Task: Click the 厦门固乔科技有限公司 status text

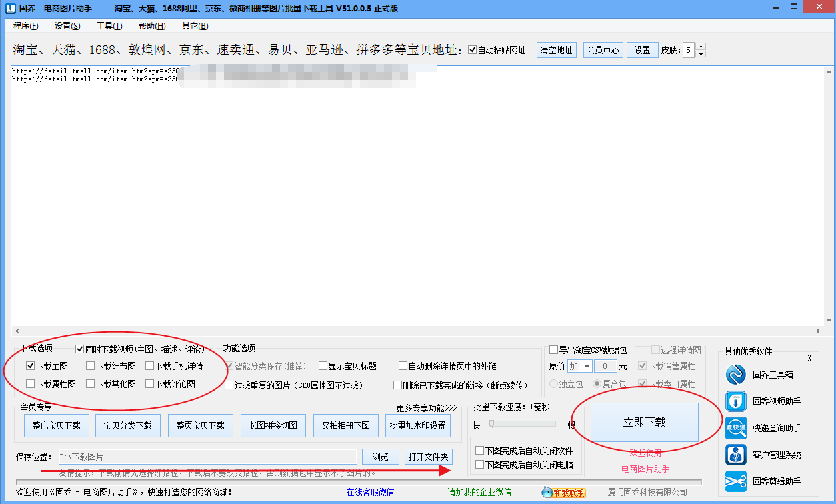Action: click(647, 493)
